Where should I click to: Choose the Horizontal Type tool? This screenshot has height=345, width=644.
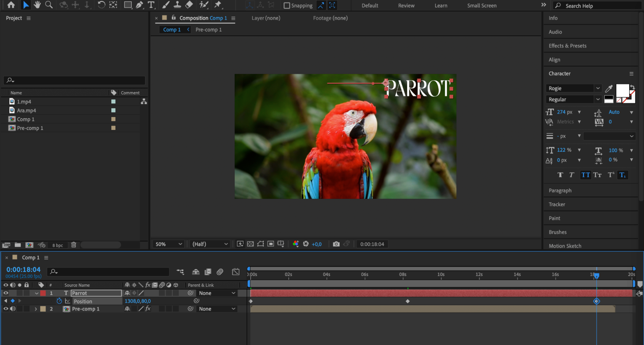(151, 5)
